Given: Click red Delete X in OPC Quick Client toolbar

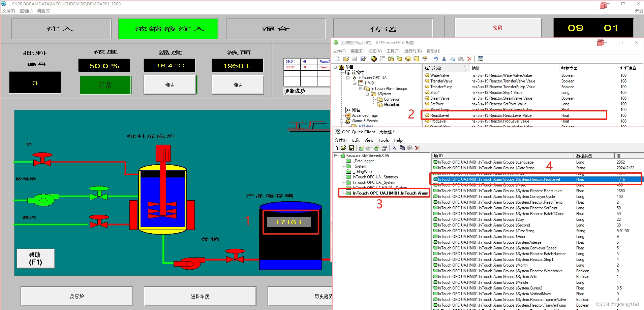Looking at the screenshot, I should [x=418, y=148].
